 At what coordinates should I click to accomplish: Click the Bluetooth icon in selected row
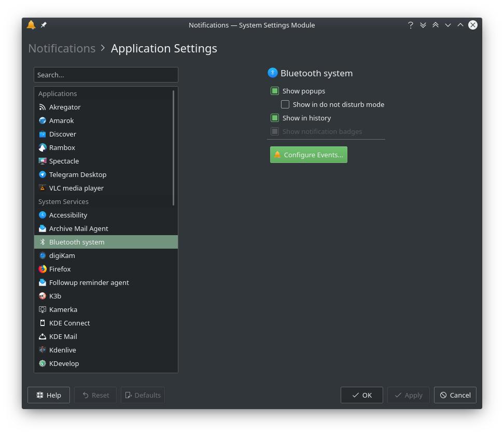[43, 242]
